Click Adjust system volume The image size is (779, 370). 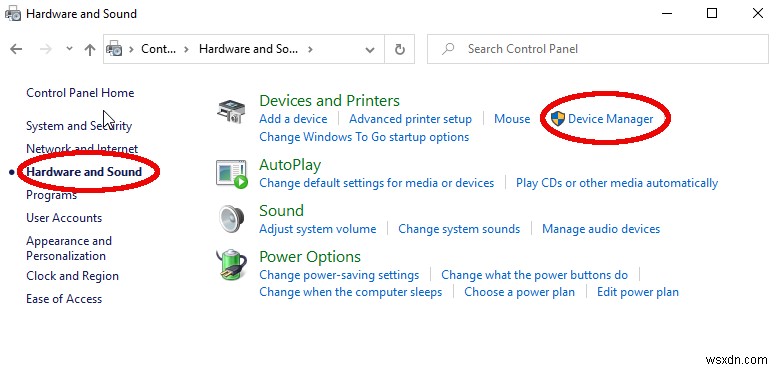click(317, 229)
